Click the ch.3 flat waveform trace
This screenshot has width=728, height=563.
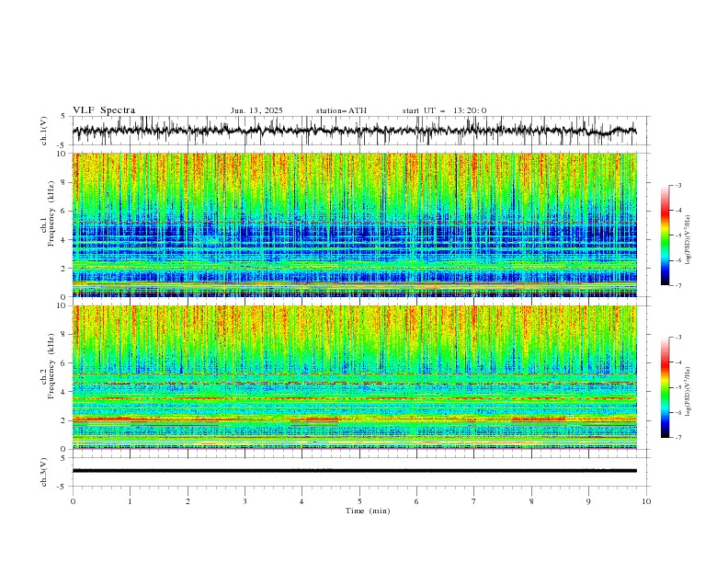pyautogui.click(x=354, y=471)
